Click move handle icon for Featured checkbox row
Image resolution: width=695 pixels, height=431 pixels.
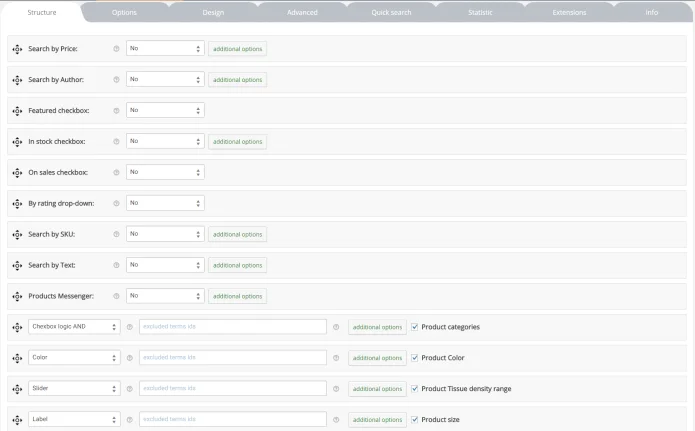coord(17,111)
